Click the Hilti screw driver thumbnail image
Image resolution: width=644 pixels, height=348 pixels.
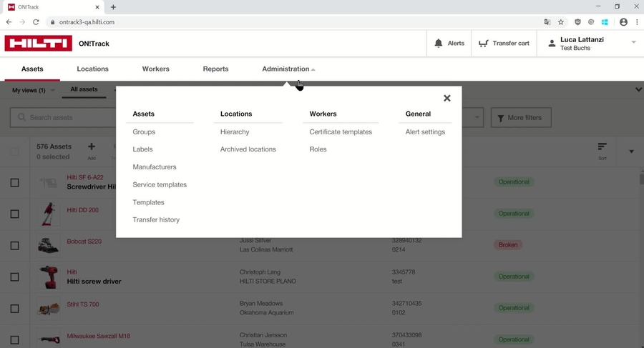pyautogui.click(x=49, y=277)
